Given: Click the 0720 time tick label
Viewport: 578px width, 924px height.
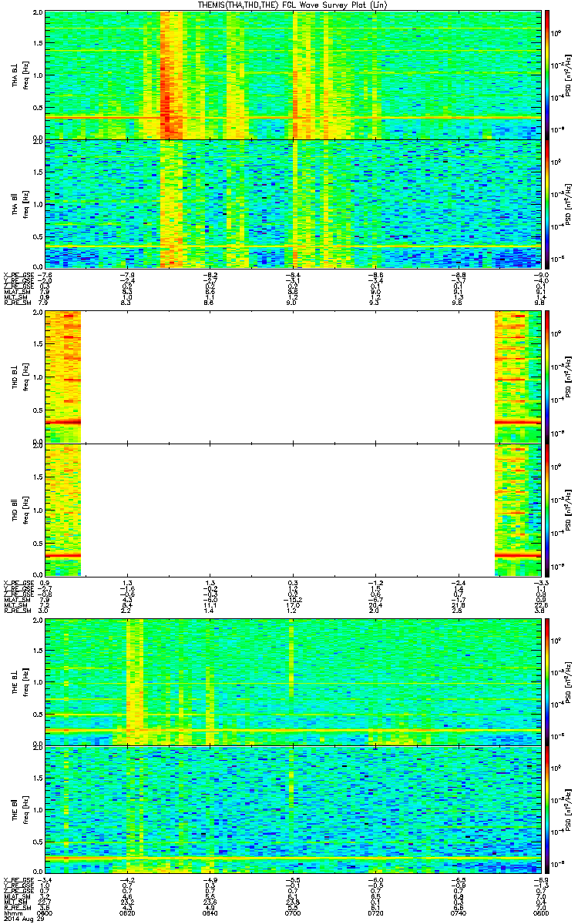Looking at the screenshot, I should click(x=375, y=914).
